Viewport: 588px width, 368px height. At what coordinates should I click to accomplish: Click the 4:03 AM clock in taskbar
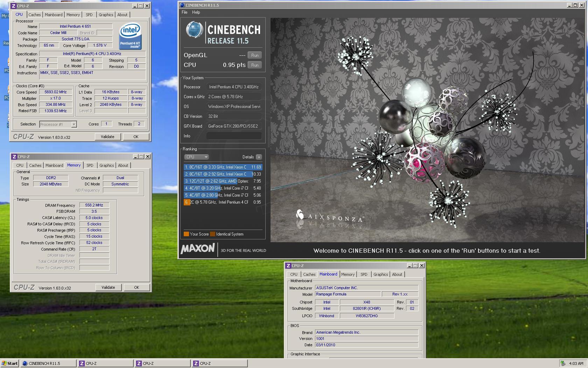click(576, 363)
